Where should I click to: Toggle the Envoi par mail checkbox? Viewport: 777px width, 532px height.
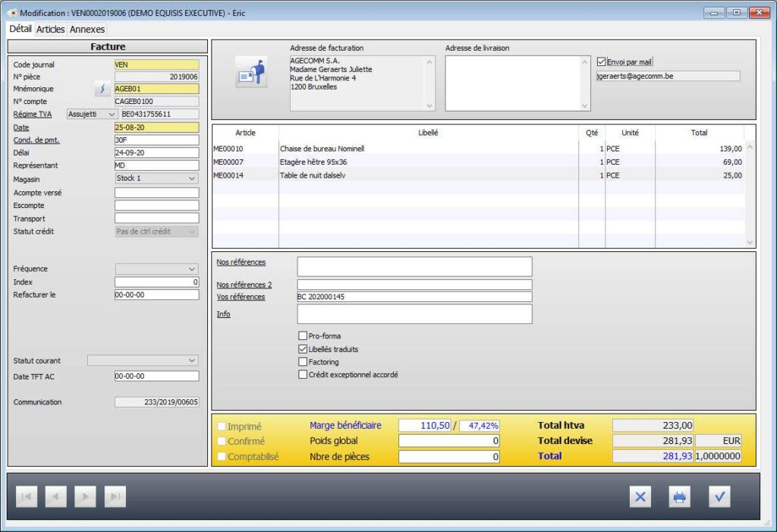tap(602, 62)
